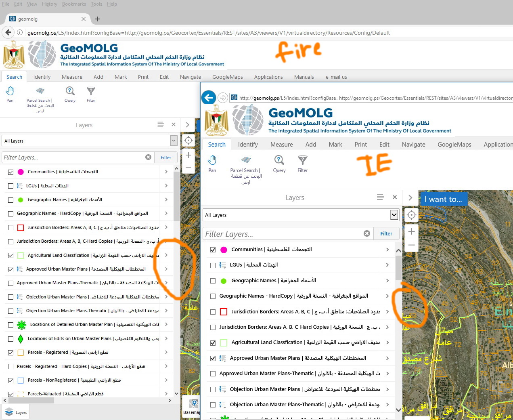
Task: Open All Layers dropdown in IE window
Action: (x=301, y=215)
